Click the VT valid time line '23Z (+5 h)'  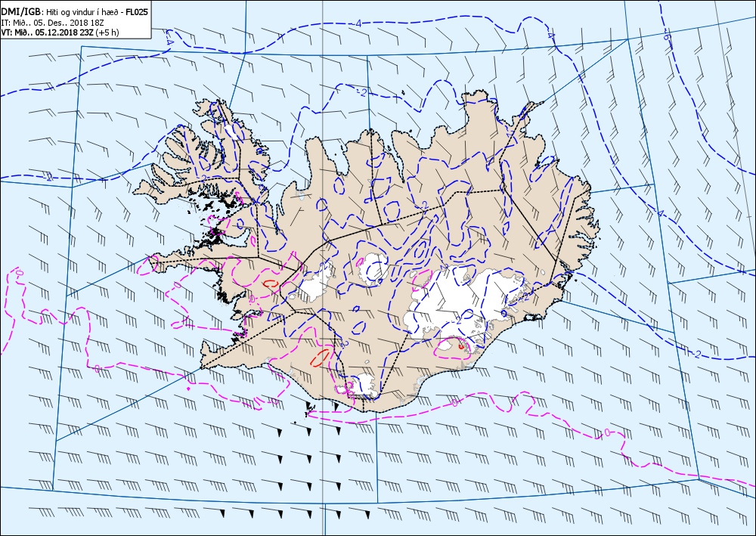99,33
